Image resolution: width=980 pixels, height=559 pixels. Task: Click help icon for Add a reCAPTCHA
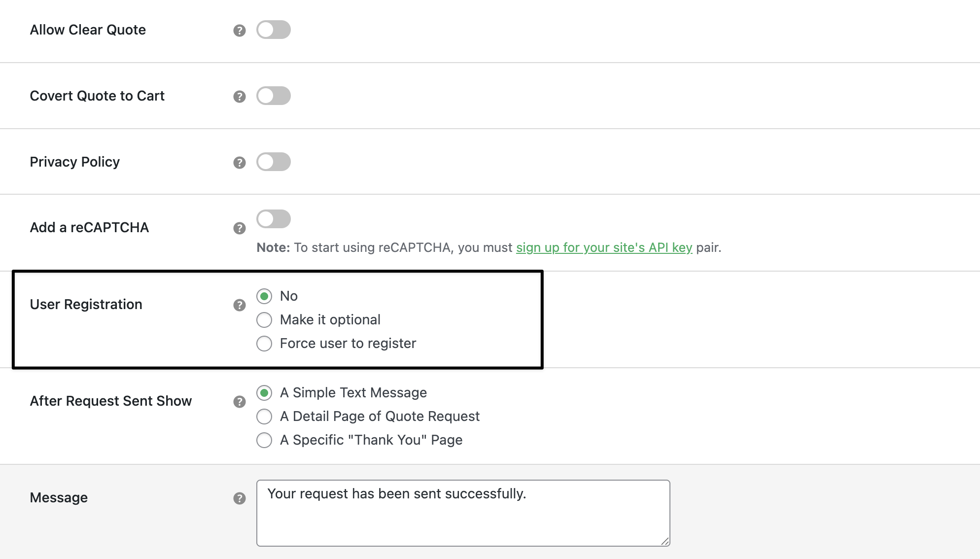[240, 228]
